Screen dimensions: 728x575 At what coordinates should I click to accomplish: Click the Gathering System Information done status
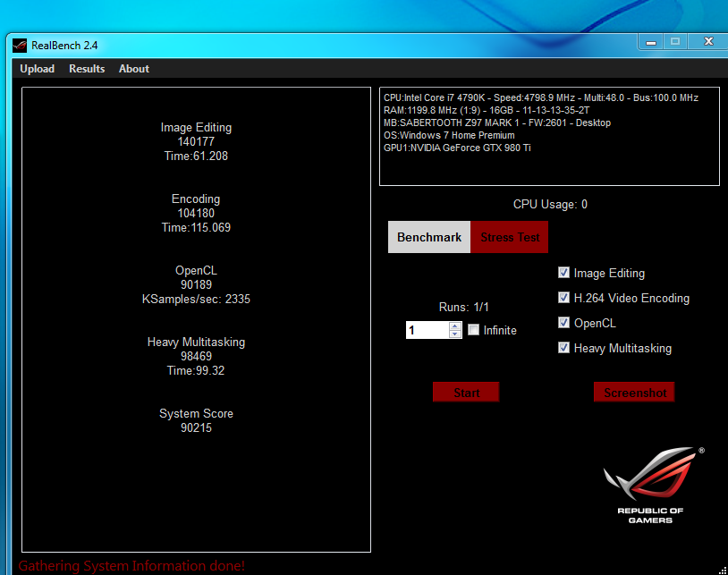pyautogui.click(x=131, y=566)
